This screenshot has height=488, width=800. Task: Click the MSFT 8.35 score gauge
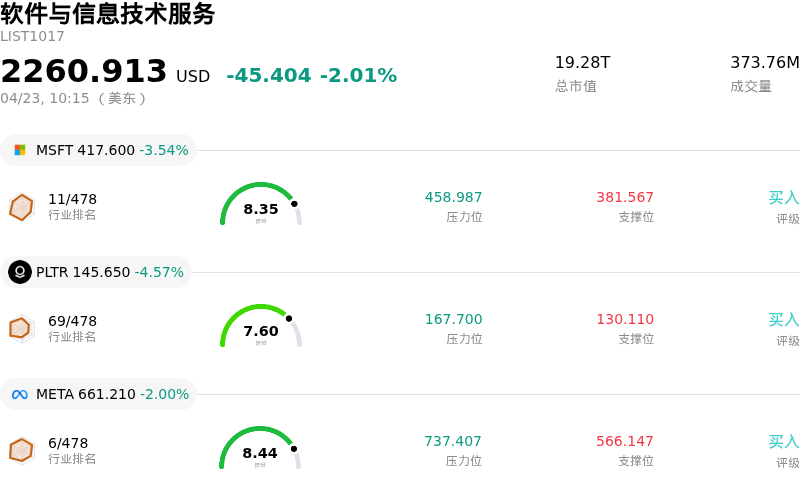261,205
